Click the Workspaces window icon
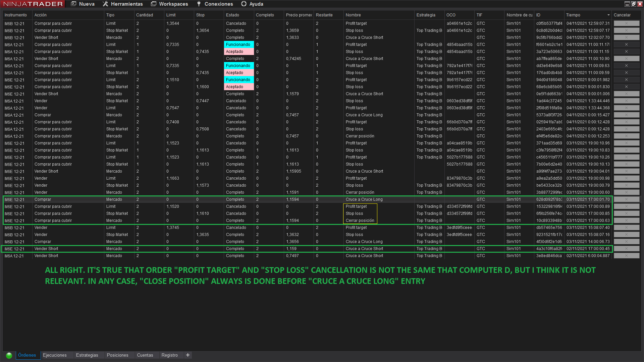Image resolution: width=644 pixels, height=362 pixels. (x=154, y=4)
